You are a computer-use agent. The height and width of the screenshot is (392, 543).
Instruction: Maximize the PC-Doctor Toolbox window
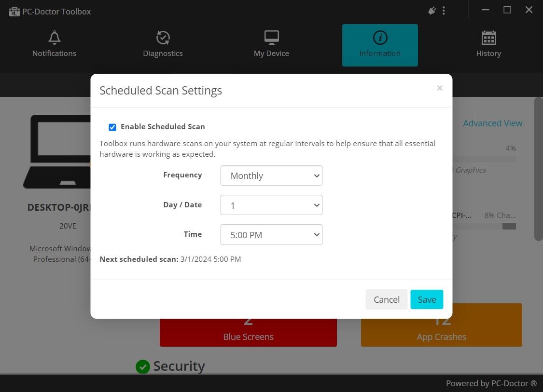(x=507, y=10)
